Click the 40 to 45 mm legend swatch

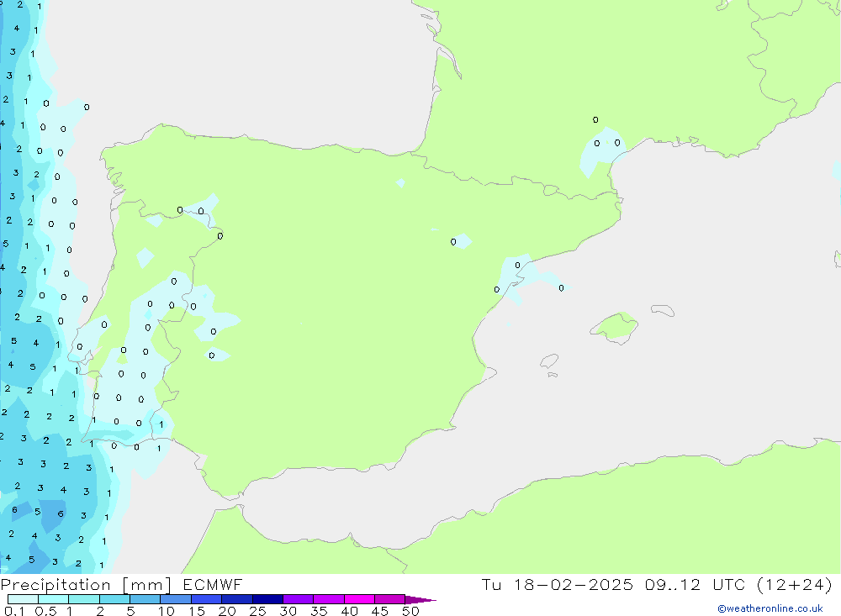pos(359,599)
